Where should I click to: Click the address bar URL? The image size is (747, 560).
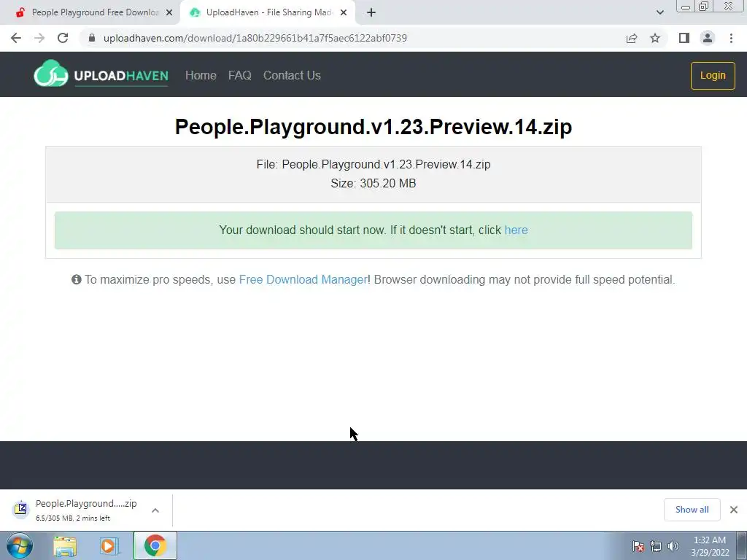(x=255, y=38)
